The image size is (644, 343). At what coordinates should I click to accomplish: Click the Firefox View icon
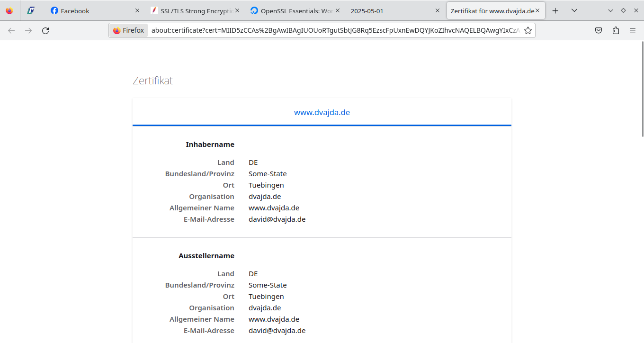(x=9, y=10)
